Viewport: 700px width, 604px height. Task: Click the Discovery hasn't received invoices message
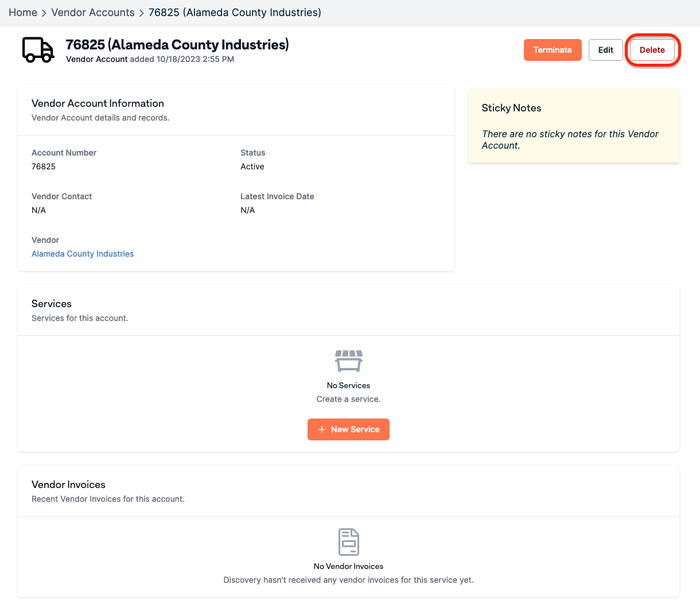(348, 580)
